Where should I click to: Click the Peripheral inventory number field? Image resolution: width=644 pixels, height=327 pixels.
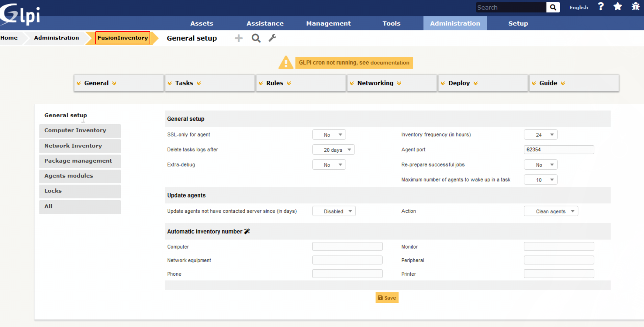pos(559,260)
